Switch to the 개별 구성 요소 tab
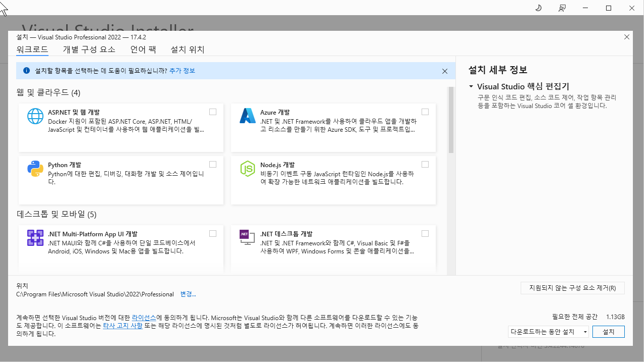Image resolution: width=644 pixels, height=362 pixels. coord(89,49)
